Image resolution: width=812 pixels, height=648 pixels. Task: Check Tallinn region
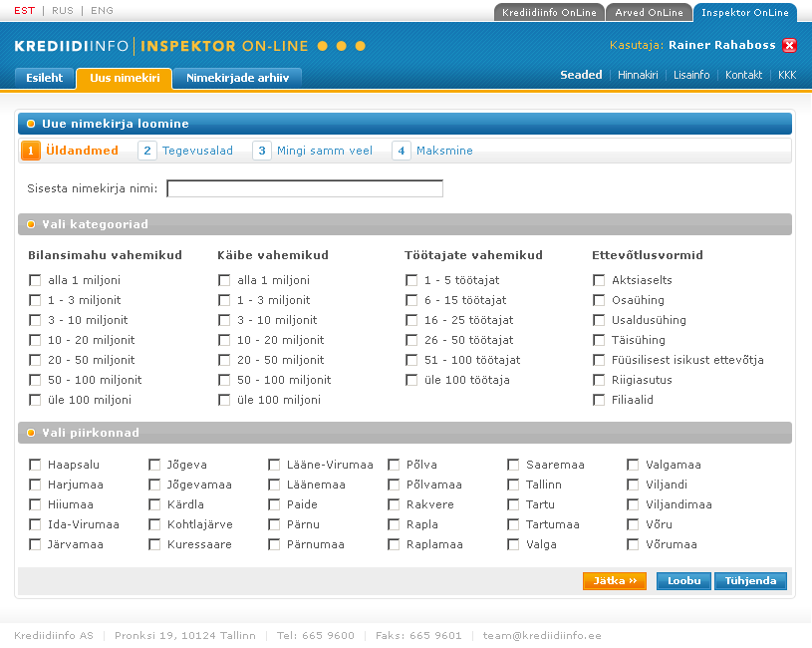pyautogui.click(x=513, y=485)
